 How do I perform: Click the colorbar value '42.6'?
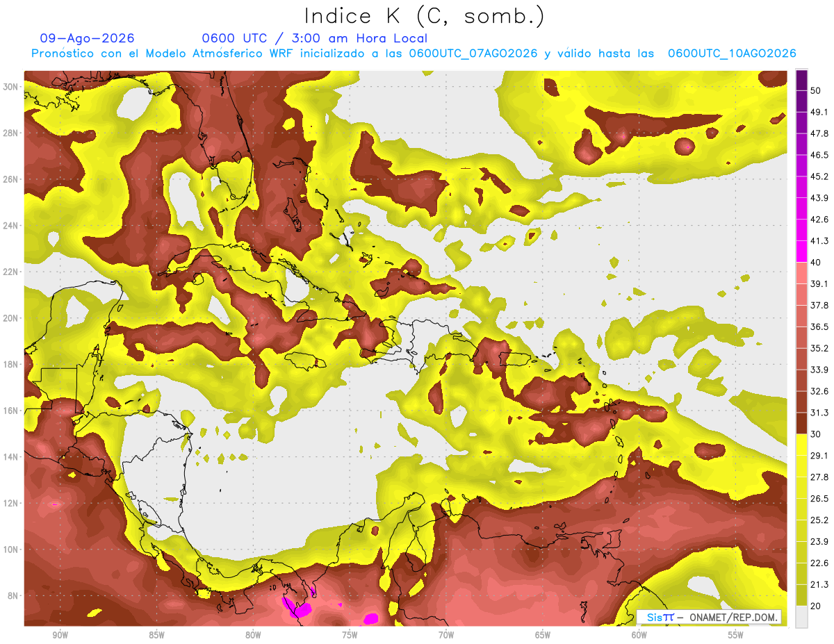click(x=819, y=220)
